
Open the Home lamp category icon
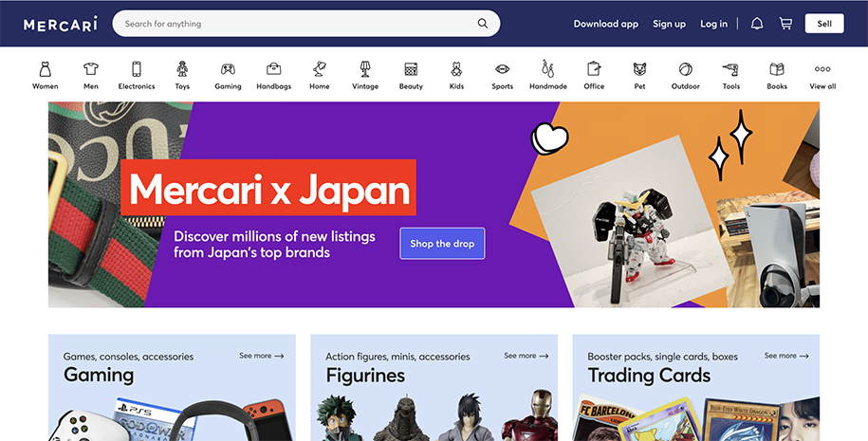[320, 70]
